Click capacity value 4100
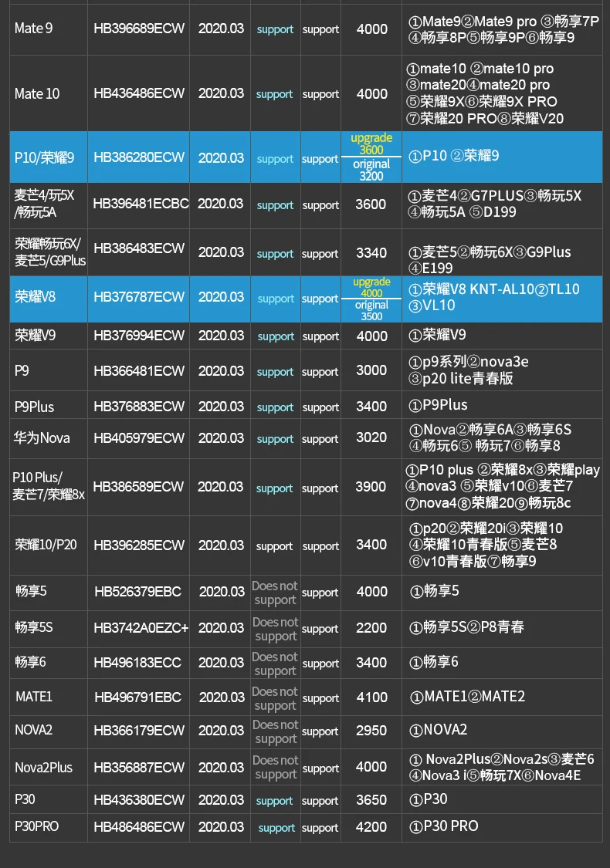 (x=371, y=697)
